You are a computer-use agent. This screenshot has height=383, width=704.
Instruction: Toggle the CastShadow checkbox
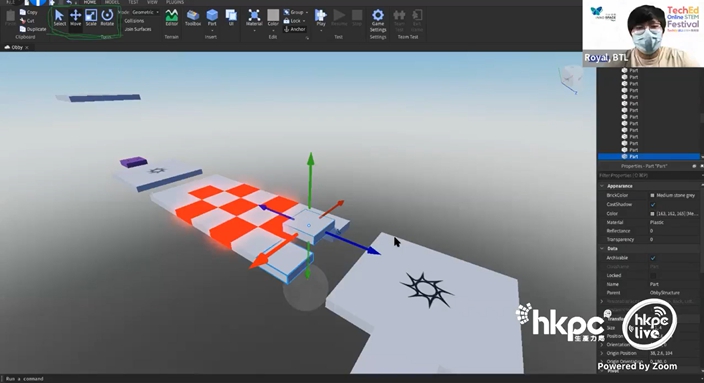653,204
